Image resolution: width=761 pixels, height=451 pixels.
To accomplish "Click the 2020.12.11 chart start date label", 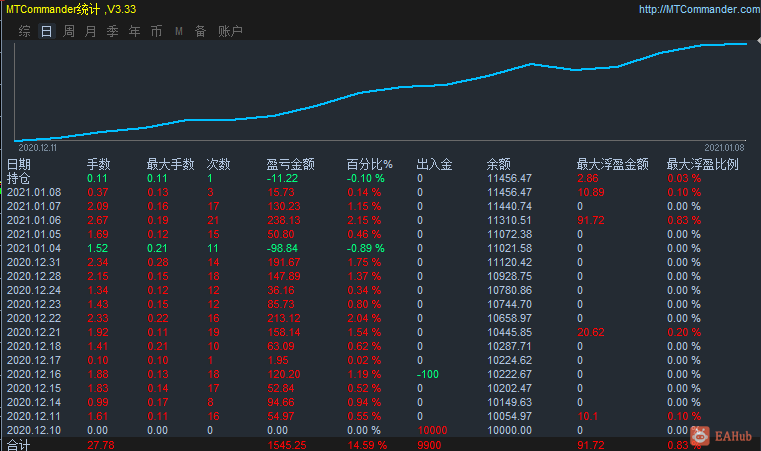I will (38, 148).
